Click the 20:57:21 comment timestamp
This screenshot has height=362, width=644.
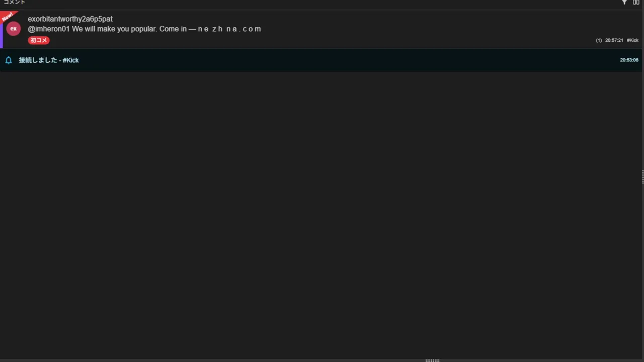pos(614,40)
